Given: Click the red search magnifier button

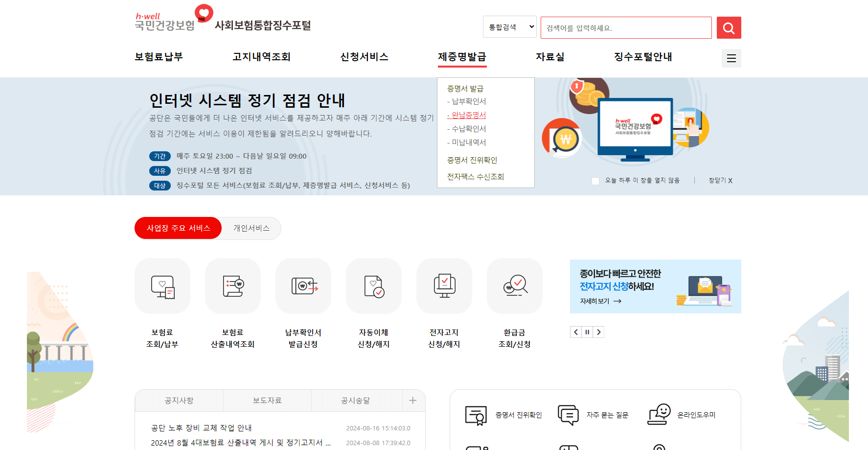Looking at the screenshot, I should 729,27.
